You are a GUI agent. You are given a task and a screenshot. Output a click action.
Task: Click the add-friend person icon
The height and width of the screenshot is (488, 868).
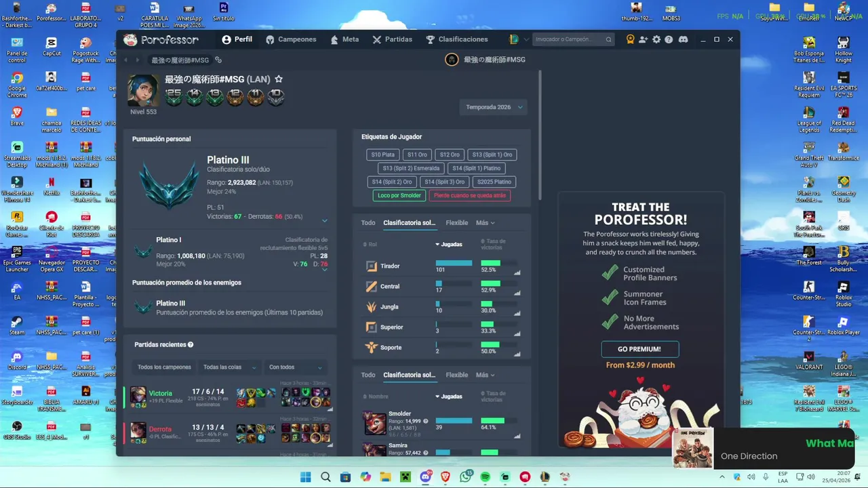(643, 39)
